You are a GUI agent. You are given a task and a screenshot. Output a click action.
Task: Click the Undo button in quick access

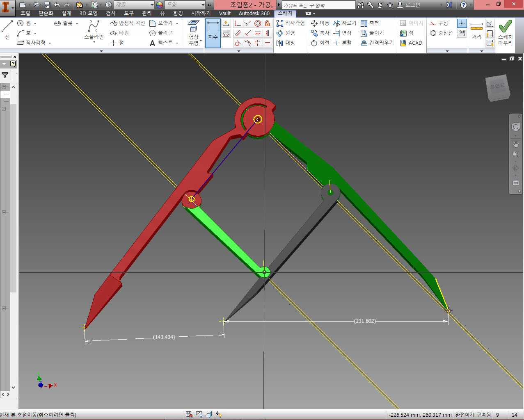pos(57,5)
